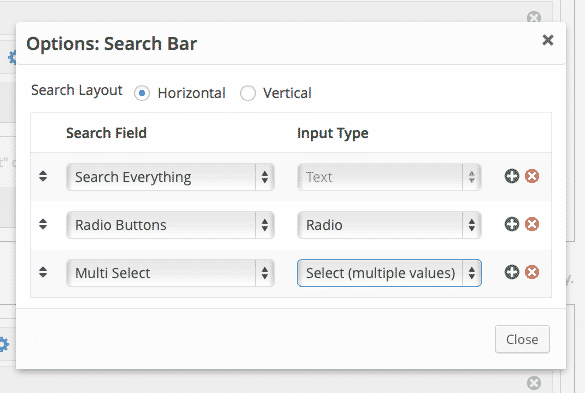Click the Input Type column header

(332, 133)
